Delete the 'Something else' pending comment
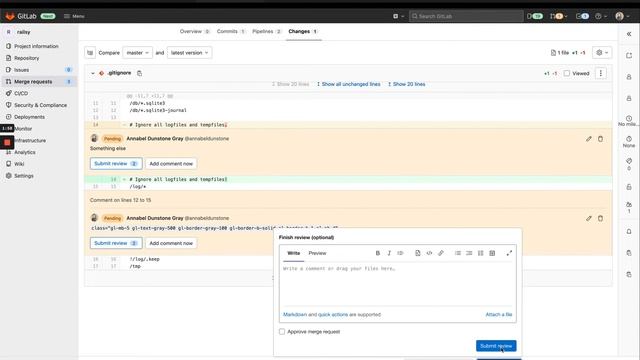 [600, 139]
